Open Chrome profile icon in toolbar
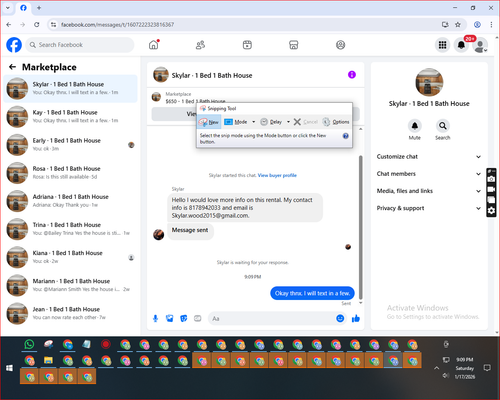Viewport: 500px width, 400px height. tap(477, 24)
